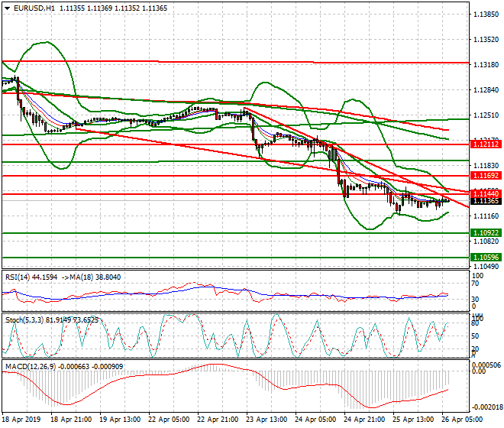Click the 1.11830 price scale value
This screenshot has height=428, width=504.
(x=486, y=165)
